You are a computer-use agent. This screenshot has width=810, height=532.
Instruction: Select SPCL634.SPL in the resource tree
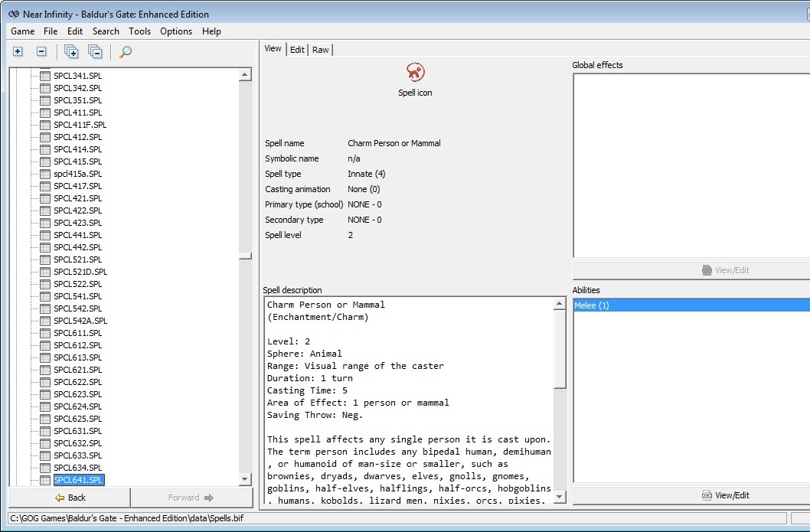[77, 468]
